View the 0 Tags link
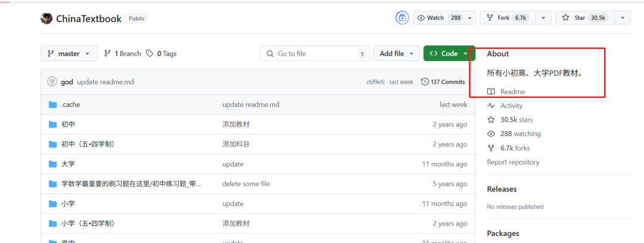The image size is (644, 243). click(162, 54)
